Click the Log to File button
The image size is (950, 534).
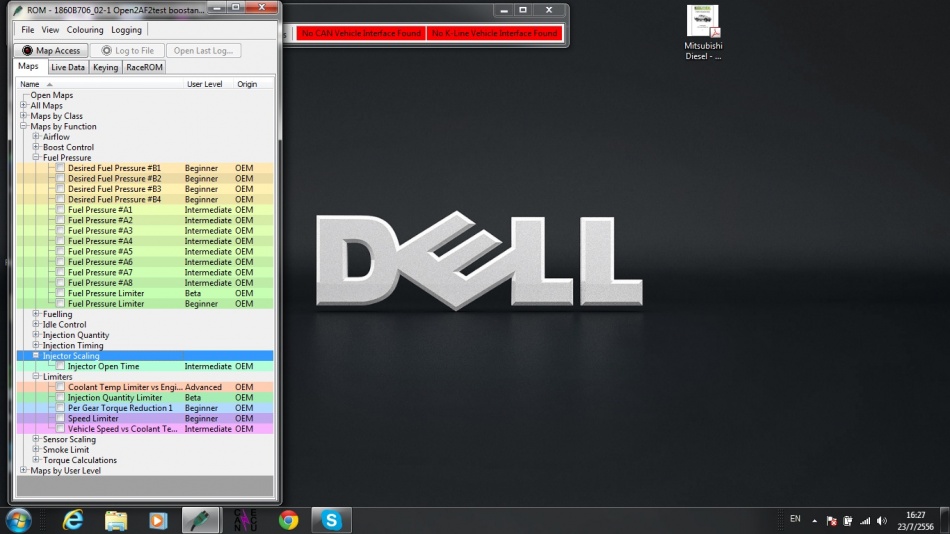(x=127, y=50)
